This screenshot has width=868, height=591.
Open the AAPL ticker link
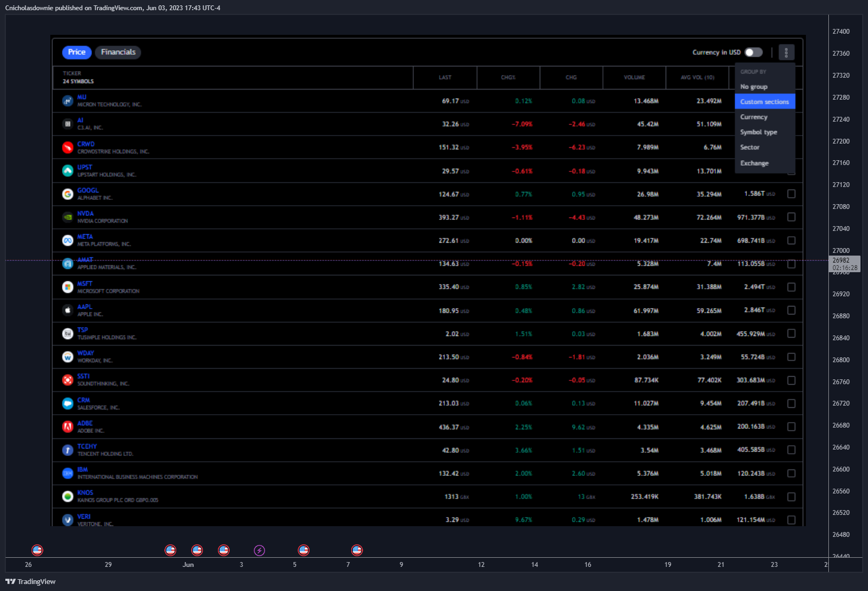[x=85, y=307]
